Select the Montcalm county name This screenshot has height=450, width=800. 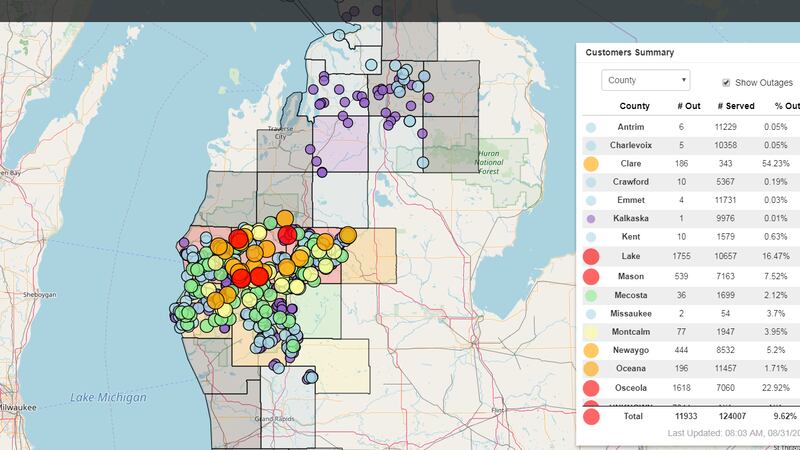[631, 332]
